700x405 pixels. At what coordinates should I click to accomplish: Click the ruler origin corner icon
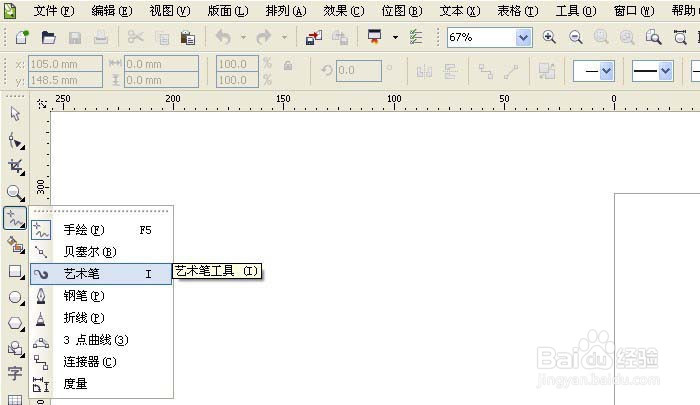click(42, 104)
